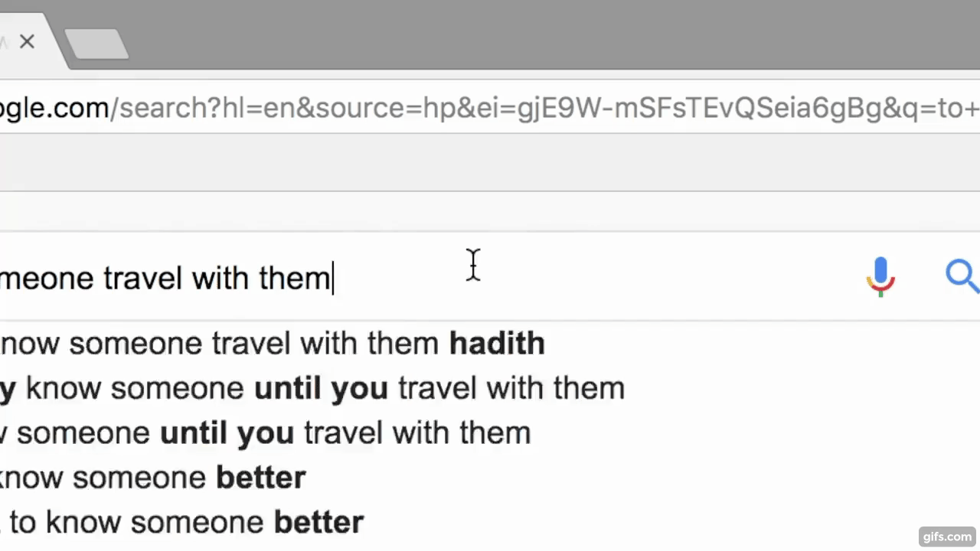Click the empty bookmarks bar below address bar

click(490, 162)
